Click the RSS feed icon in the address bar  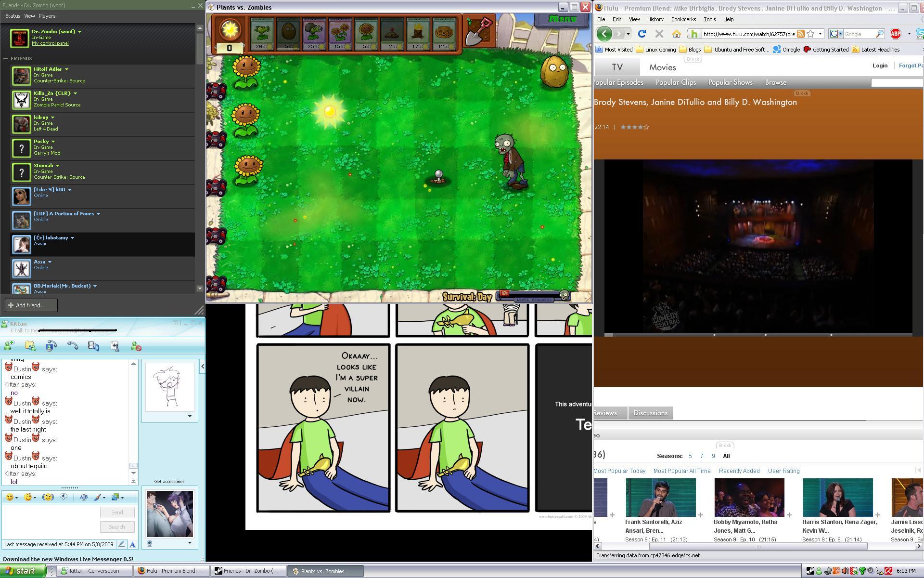coord(800,34)
